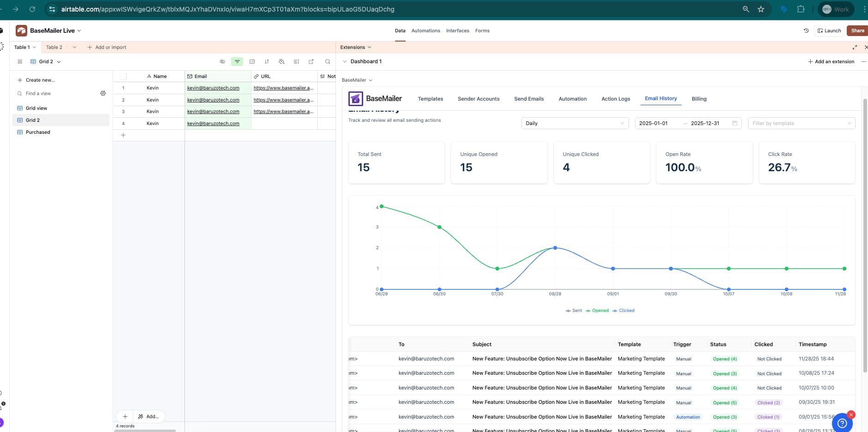The image size is (868, 432).
Task: Open the filter records tool
Action: click(237, 61)
